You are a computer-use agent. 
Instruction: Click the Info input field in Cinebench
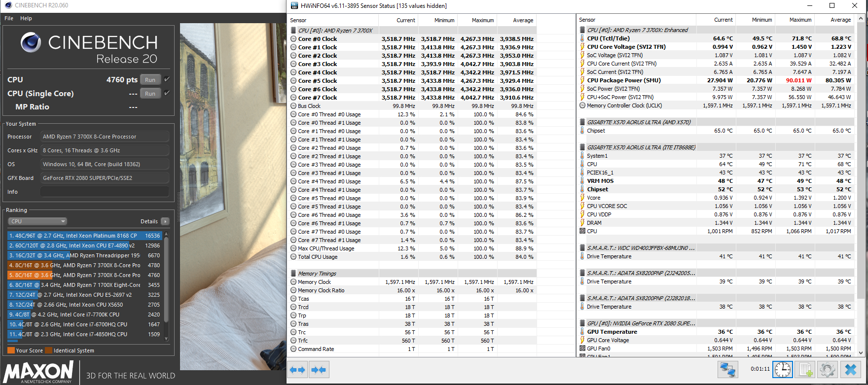(105, 192)
